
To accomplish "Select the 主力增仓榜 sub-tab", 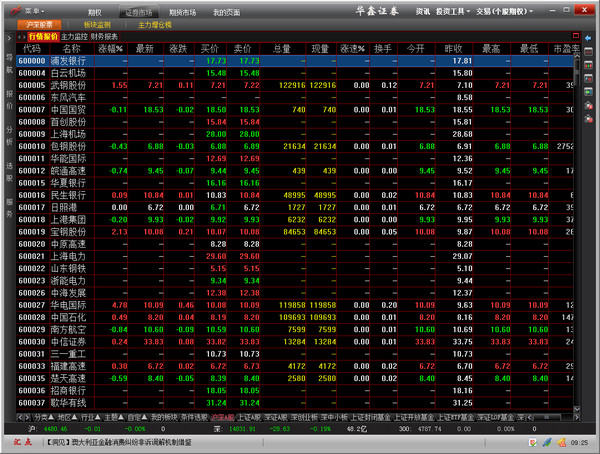I will click(x=155, y=25).
